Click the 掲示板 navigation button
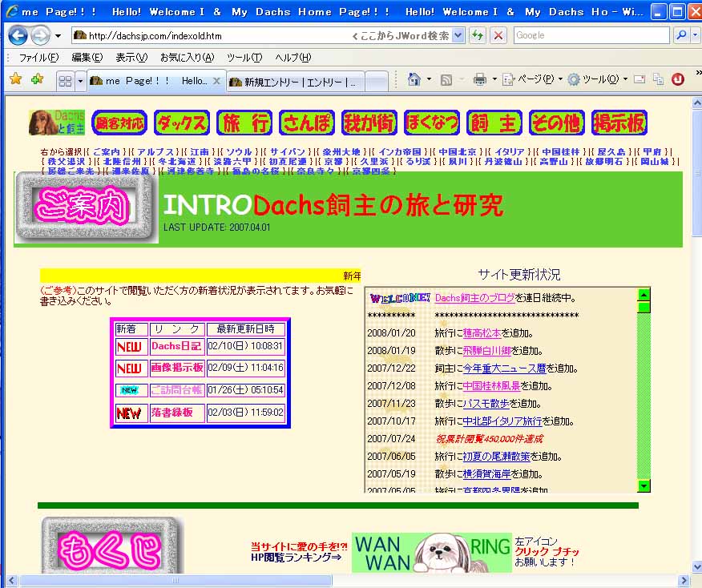The image size is (702, 588). coord(619,123)
